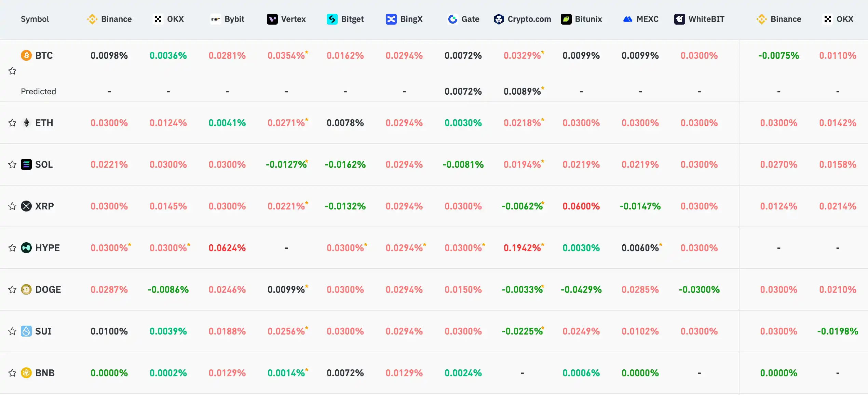This screenshot has height=395, width=868.
Task: Click HYPE funding rate 0.1942% on Crypto.com
Action: (522, 248)
